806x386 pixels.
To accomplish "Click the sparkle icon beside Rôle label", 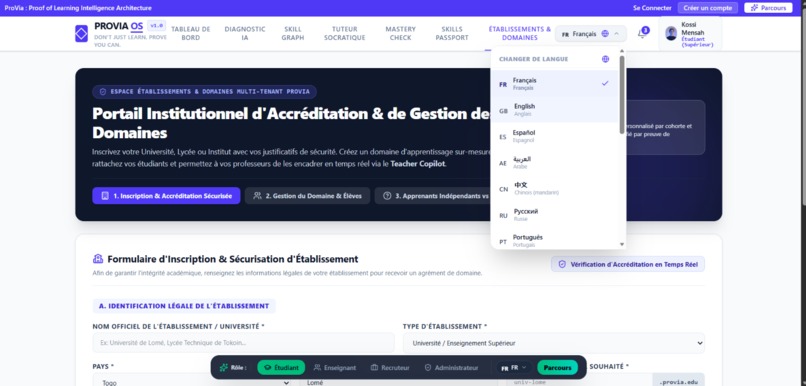I will point(224,367).
